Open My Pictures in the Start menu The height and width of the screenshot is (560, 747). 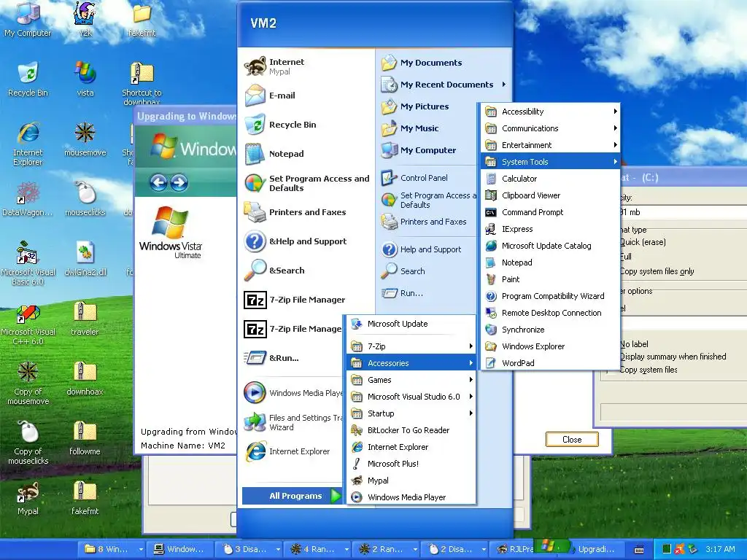(425, 106)
